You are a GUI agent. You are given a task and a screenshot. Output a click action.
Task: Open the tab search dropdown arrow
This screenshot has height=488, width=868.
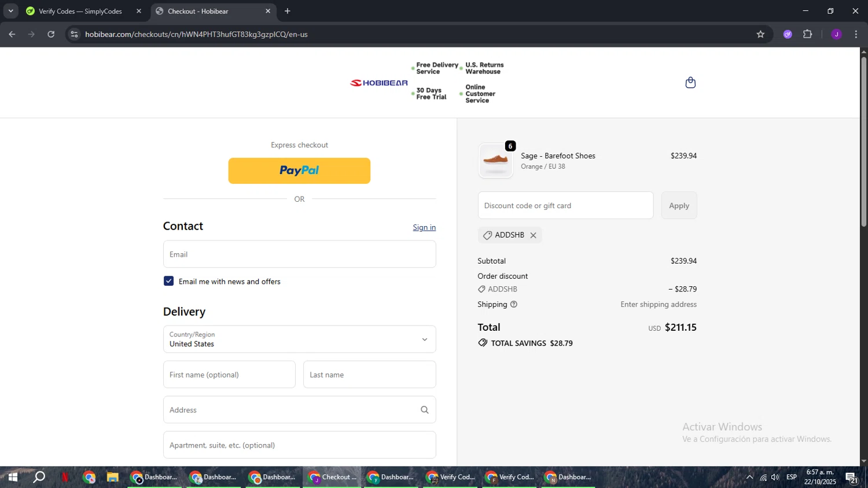pyautogui.click(x=10, y=11)
